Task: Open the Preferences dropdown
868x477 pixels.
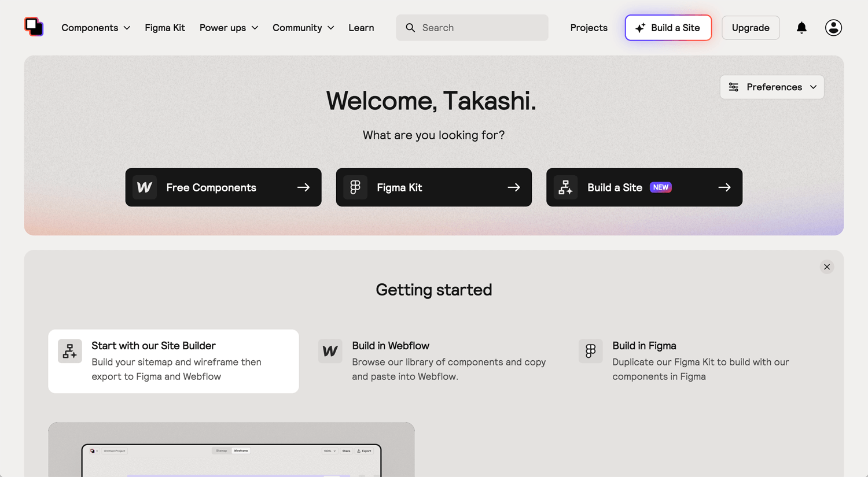Action: pos(772,87)
